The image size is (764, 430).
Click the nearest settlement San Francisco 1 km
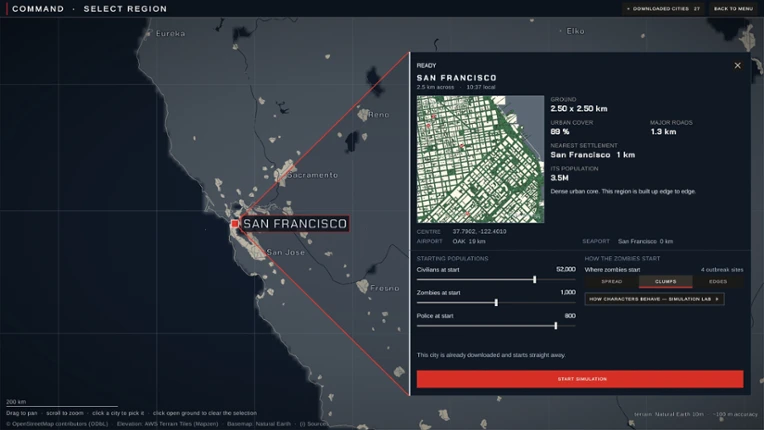(592, 155)
